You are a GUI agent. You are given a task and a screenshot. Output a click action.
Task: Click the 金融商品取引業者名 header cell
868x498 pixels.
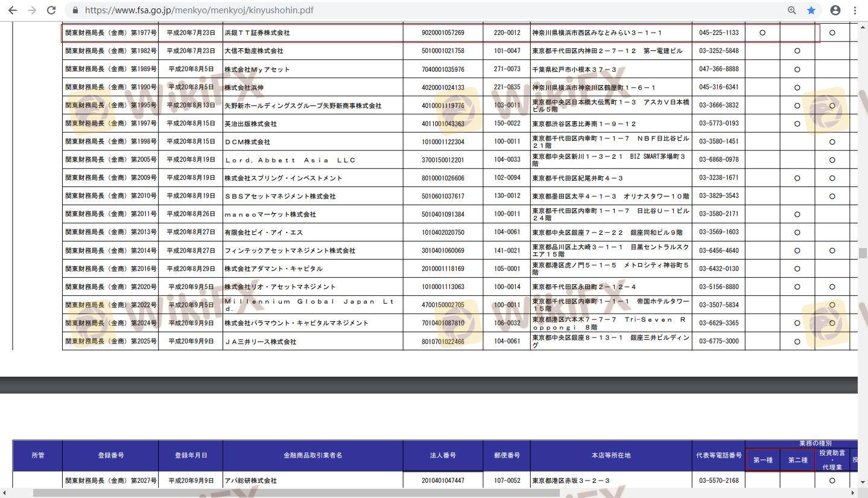(312, 455)
